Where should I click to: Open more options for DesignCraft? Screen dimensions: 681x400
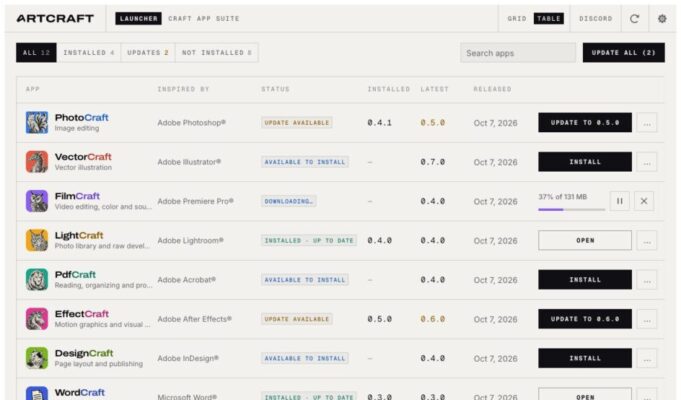pos(647,358)
